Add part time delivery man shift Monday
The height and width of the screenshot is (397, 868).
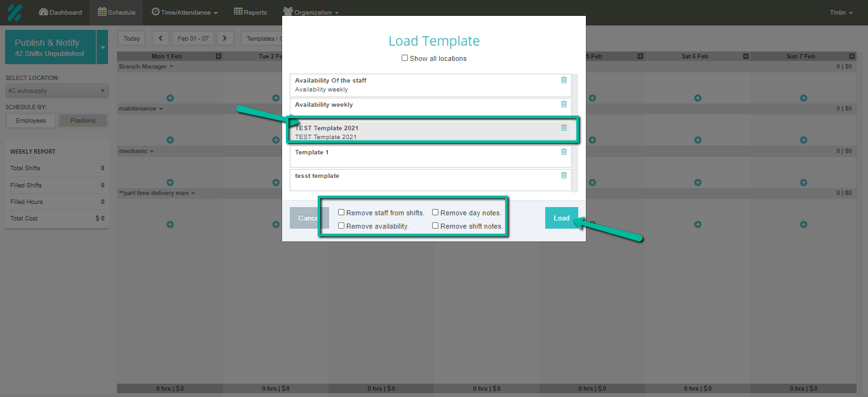click(x=170, y=224)
